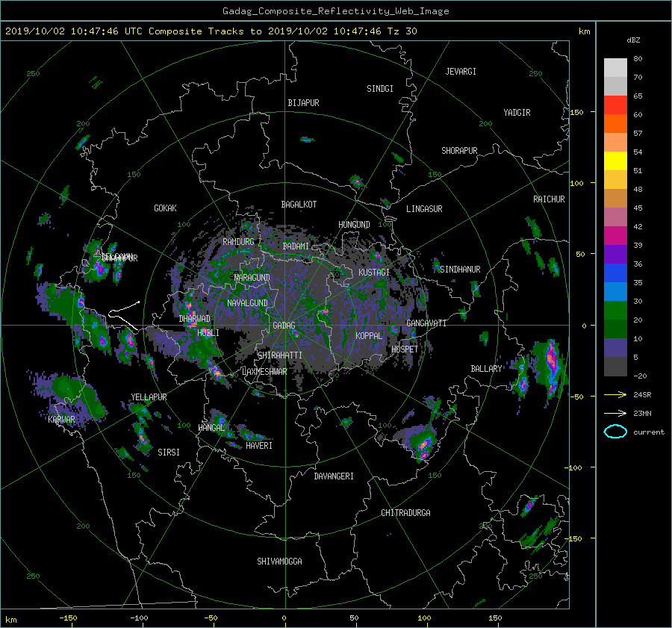This screenshot has height=628, width=672.
Task: Select the orange 57-60 dBZ color band
Action: [x=615, y=123]
